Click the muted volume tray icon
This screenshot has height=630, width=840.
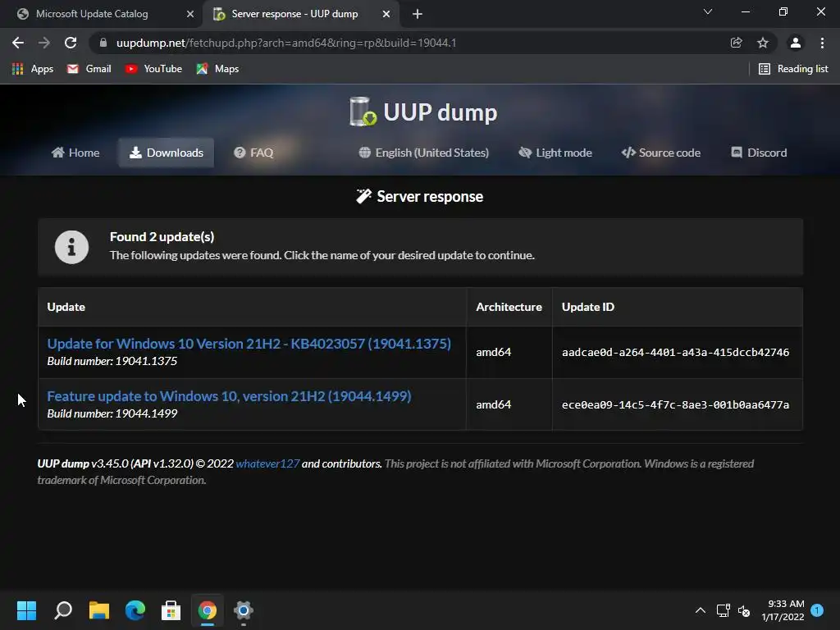click(744, 610)
